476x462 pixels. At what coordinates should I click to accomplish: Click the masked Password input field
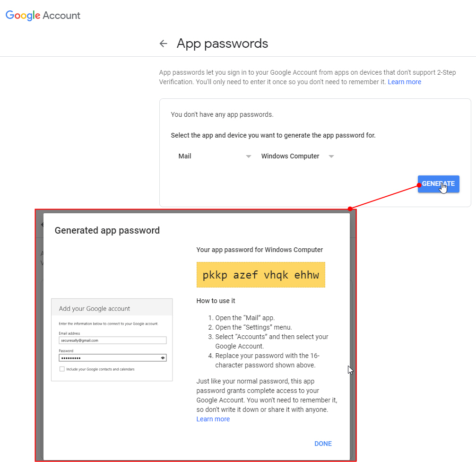(109, 358)
